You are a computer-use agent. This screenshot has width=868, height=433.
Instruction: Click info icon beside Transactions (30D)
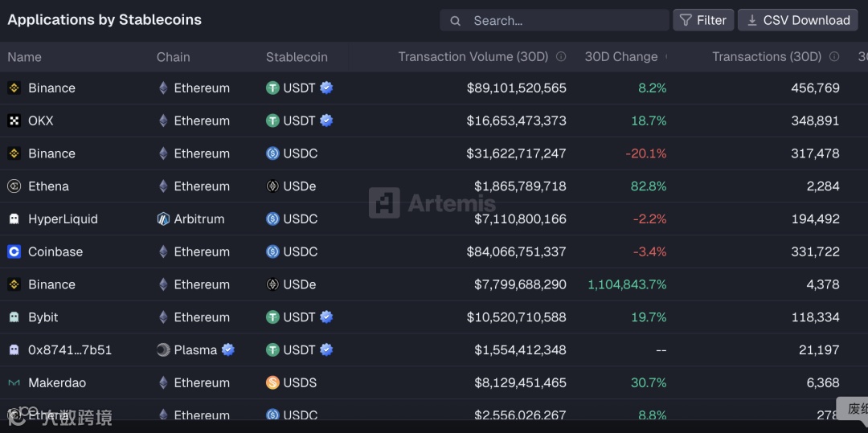[834, 57]
